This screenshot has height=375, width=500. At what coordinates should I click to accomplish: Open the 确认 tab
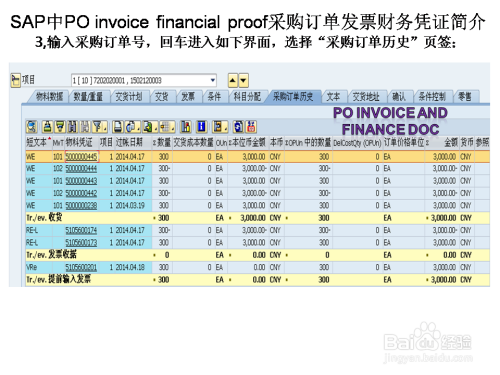(399, 97)
